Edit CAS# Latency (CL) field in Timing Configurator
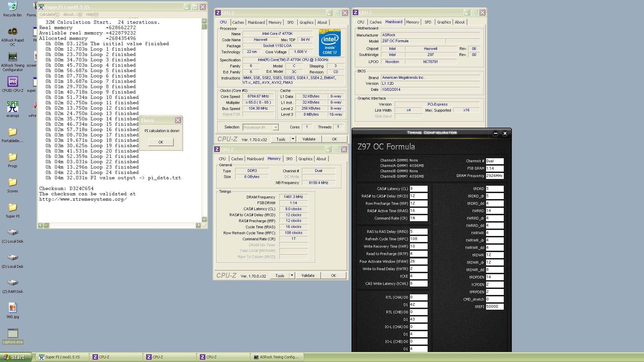The width and height of the screenshot is (644, 362). pos(418,189)
